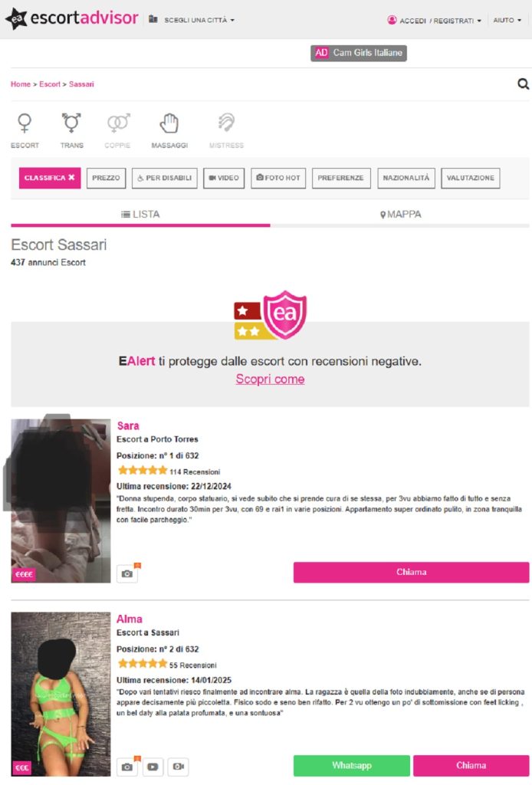Screen dimensions: 532x785
Task: Click the play video icon in Alma's listing
Action: [153, 767]
